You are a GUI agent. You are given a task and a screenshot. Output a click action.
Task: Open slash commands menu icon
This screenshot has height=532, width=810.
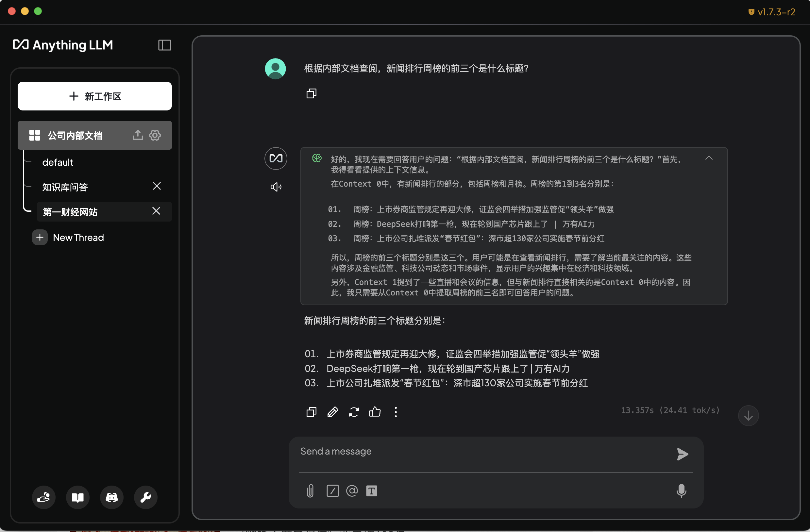pos(332,491)
